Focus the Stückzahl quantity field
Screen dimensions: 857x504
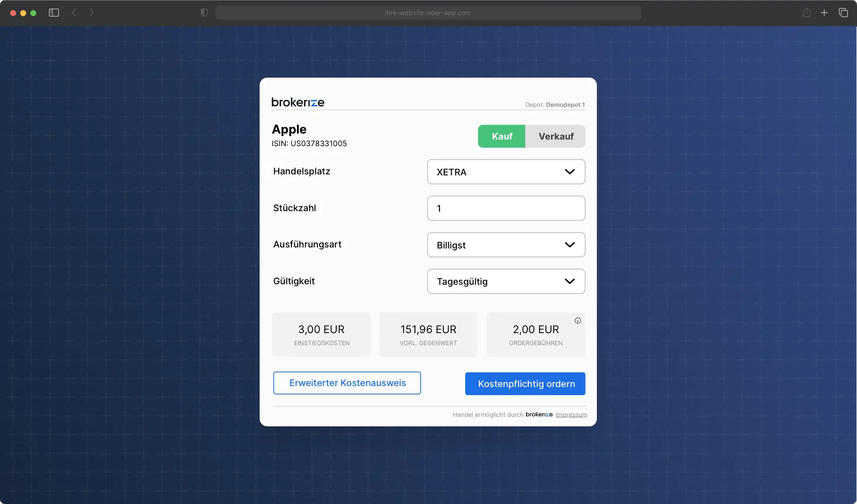coord(506,208)
